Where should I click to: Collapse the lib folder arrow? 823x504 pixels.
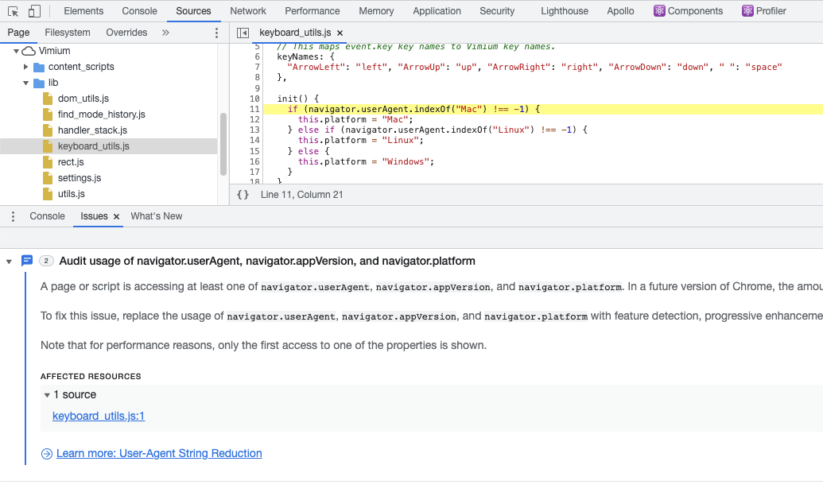[25, 83]
